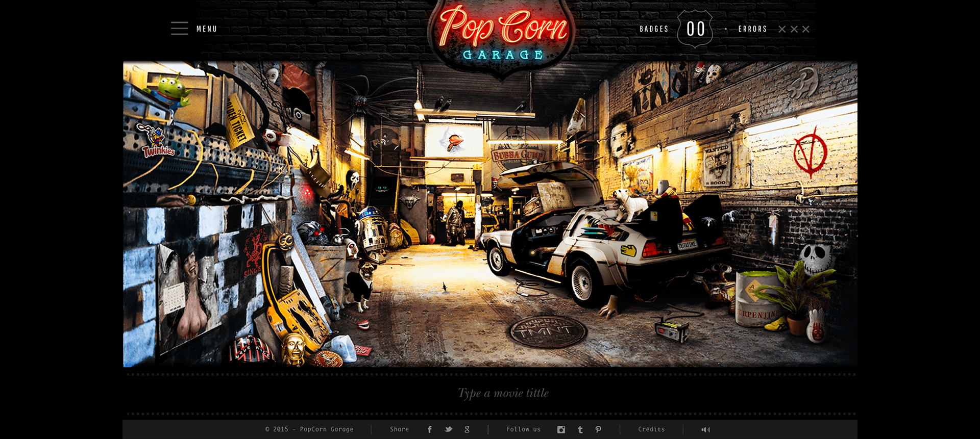Screen dimensions: 980x439
Task: Click the chattering teeth toy
Action: [x=363, y=324]
